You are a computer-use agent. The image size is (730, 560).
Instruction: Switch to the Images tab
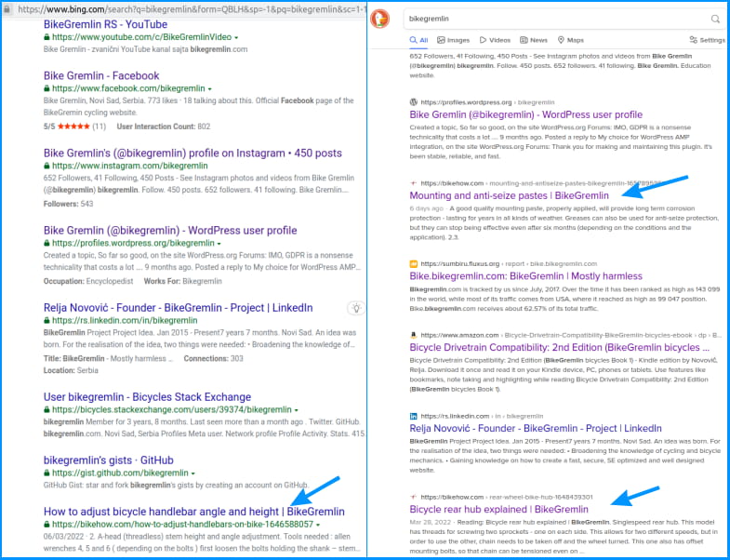(453, 40)
